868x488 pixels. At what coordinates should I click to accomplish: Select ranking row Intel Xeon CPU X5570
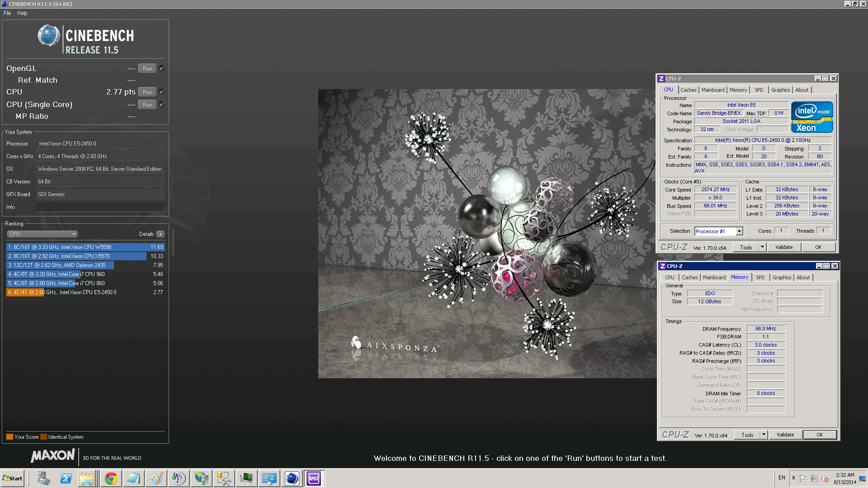[85, 256]
